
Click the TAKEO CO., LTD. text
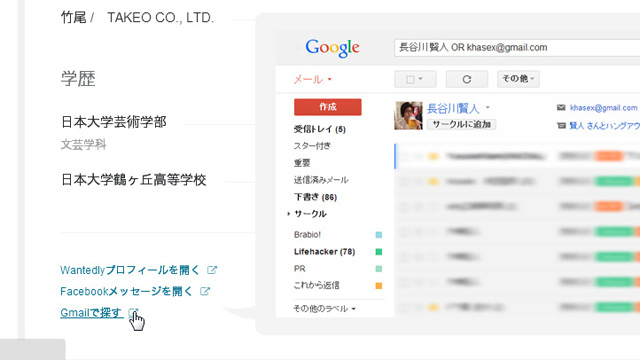pos(160,18)
